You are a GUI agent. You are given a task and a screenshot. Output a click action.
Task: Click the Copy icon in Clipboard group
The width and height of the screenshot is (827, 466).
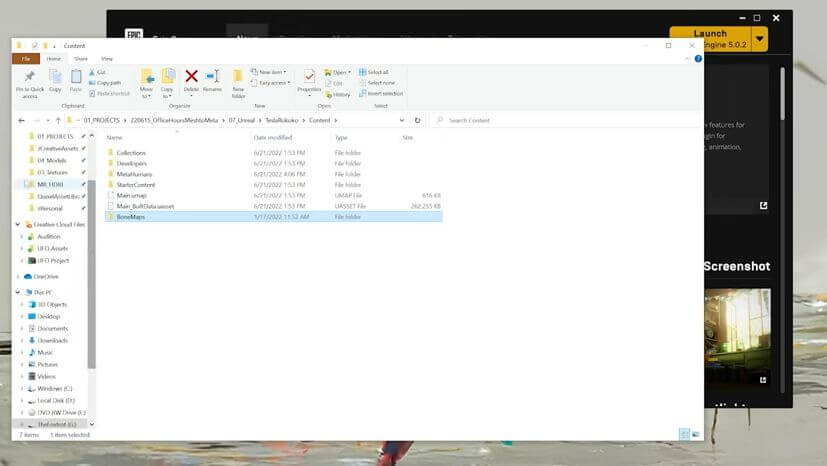click(55, 77)
